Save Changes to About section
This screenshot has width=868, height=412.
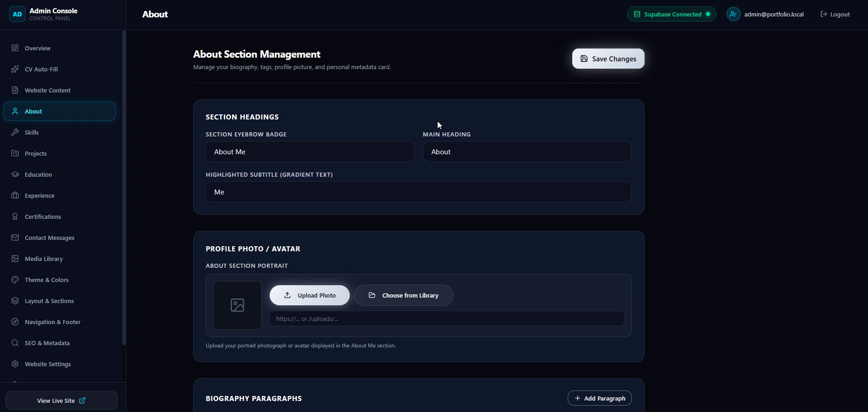(x=608, y=59)
